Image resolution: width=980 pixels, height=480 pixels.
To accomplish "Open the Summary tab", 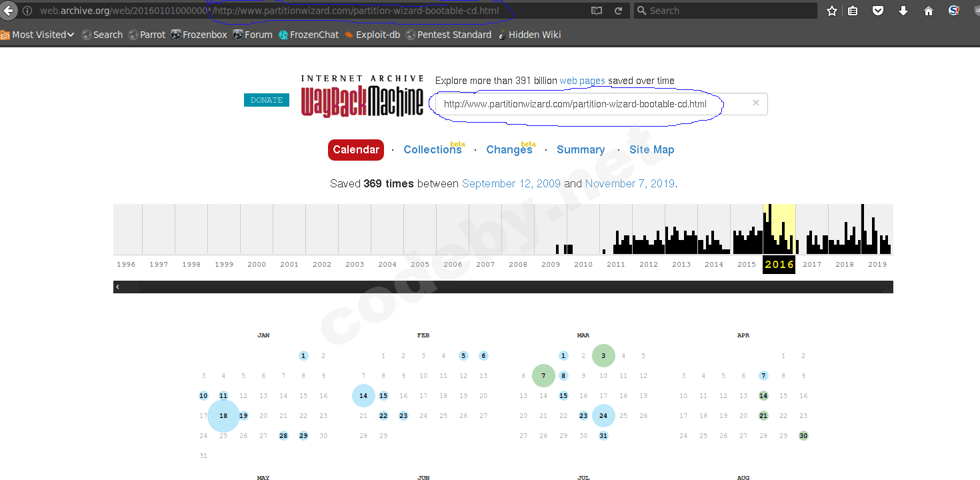I will tap(581, 150).
